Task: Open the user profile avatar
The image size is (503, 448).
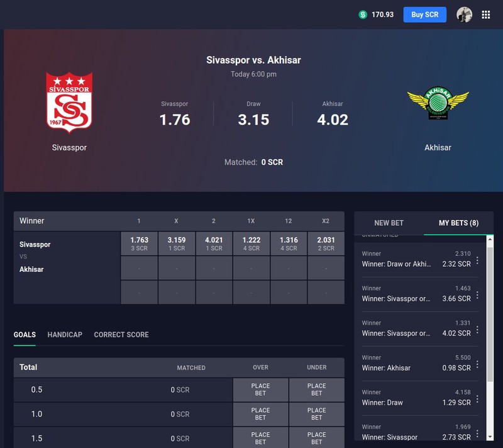Action: point(464,14)
